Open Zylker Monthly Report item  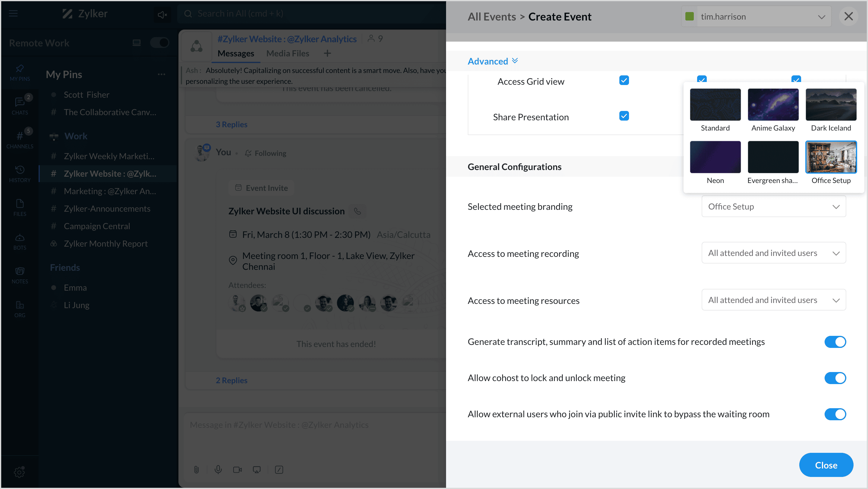point(108,244)
